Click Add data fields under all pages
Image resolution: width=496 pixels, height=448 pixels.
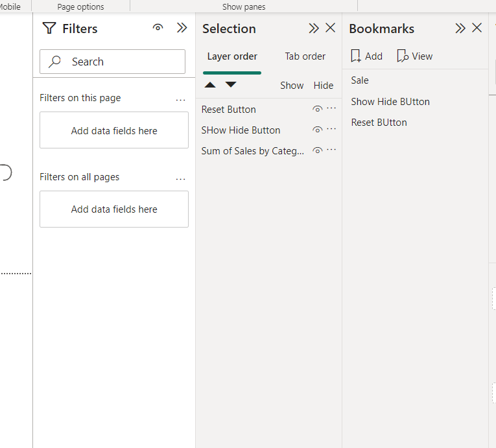click(114, 209)
